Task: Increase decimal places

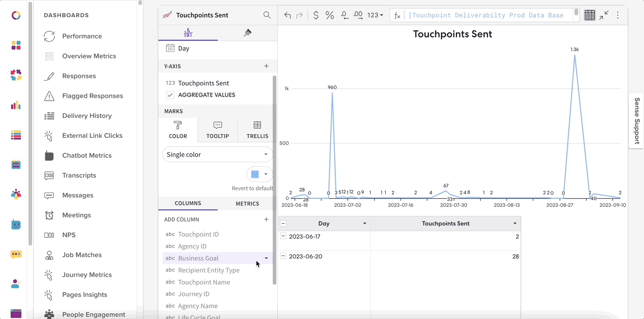Action: (358, 15)
